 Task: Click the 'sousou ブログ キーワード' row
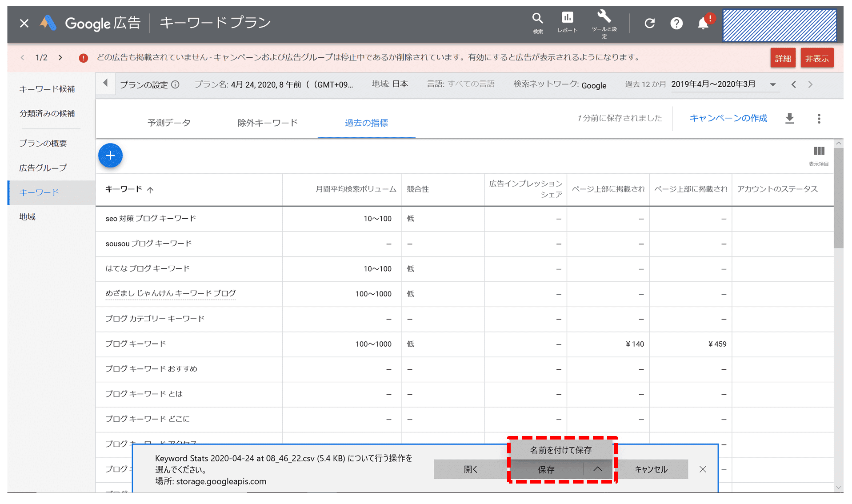[464, 244]
